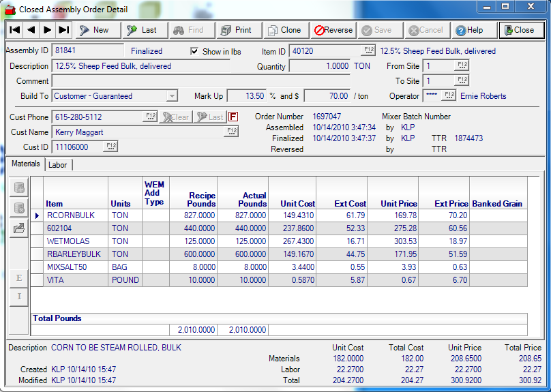
Task: Open Help from the toolbar
Action: (469, 30)
